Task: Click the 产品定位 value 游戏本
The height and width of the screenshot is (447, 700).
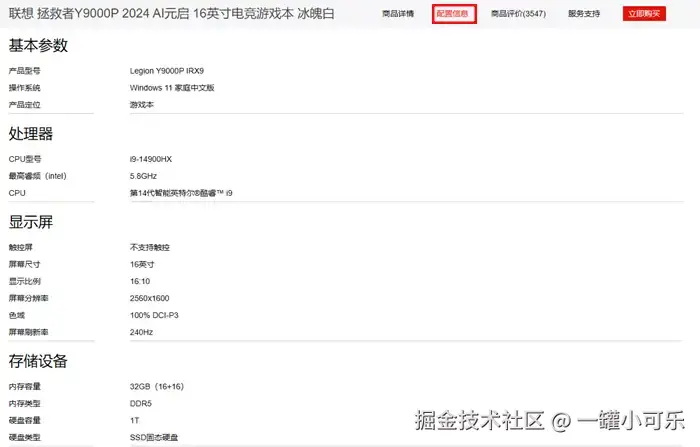Action: pyautogui.click(x=142, y=104)
